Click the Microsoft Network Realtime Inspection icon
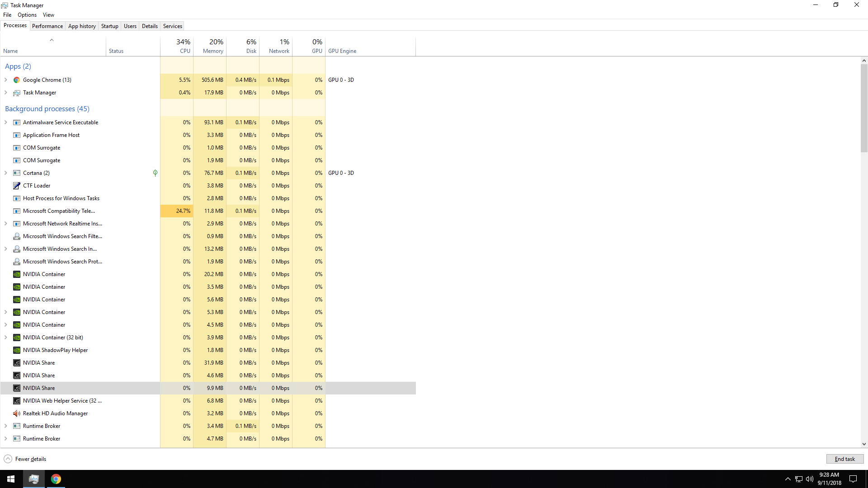Image resolution: width=868 pixels, height=488 pixels. click(x=17, y=224)
